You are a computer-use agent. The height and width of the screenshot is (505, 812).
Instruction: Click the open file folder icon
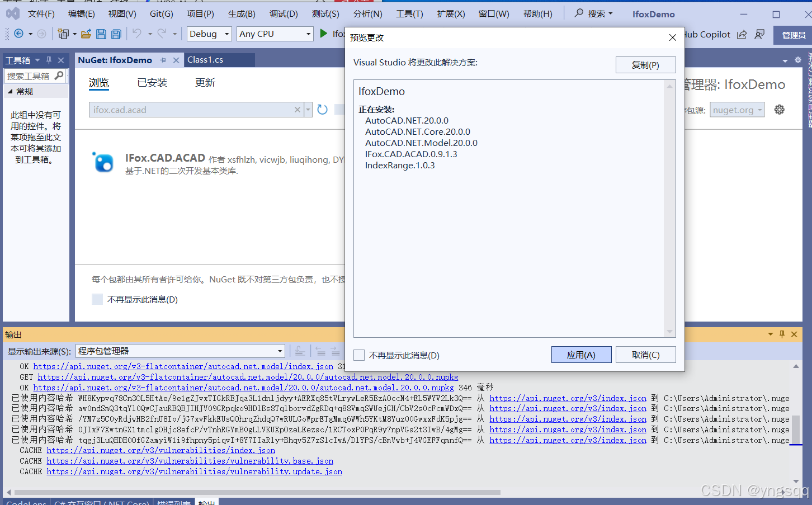click(86, 34)
